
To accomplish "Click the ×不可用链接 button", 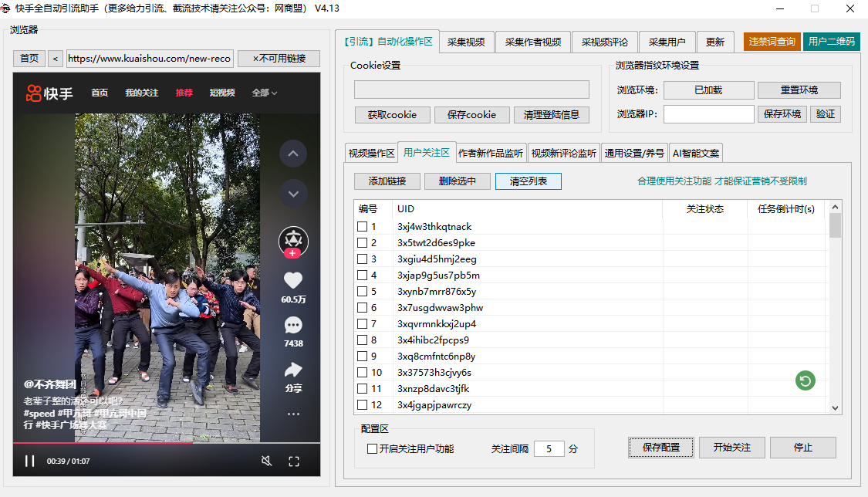I will coord(279,59).
